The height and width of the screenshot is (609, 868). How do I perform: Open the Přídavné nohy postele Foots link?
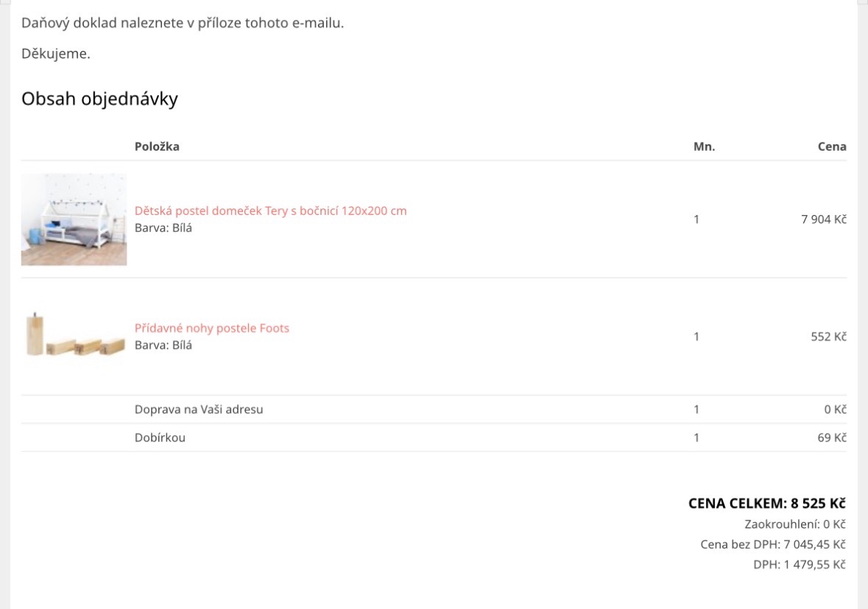[211, 328]
